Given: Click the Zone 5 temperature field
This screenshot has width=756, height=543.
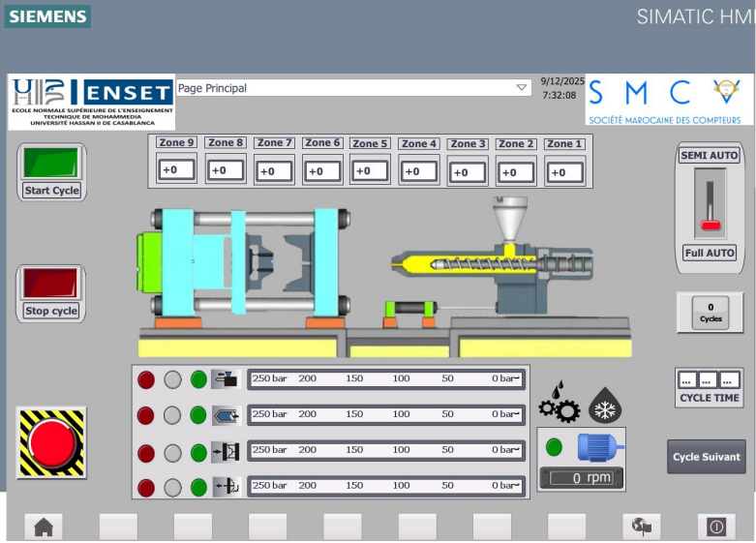Looking at the screenshot, I should click(x=370, y=170).
